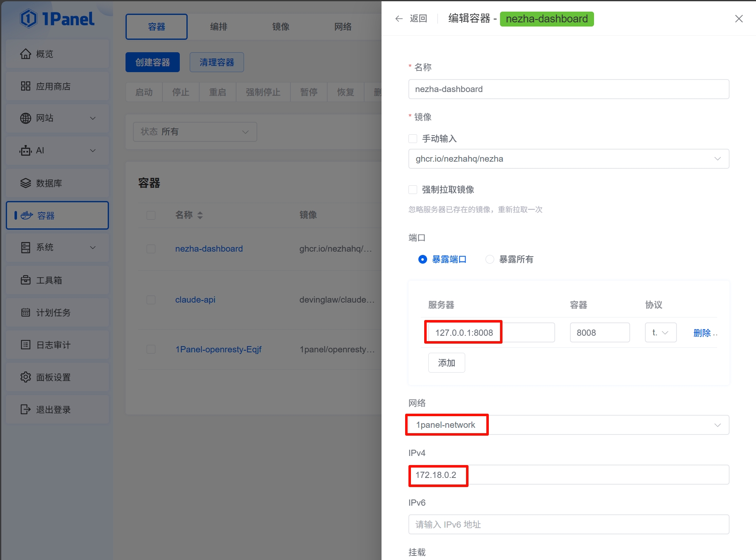Image resolution: width=756 pixels, height=560 pixels.
Task: Click the 暂停 toolbar button
Action: click(309, 92)
